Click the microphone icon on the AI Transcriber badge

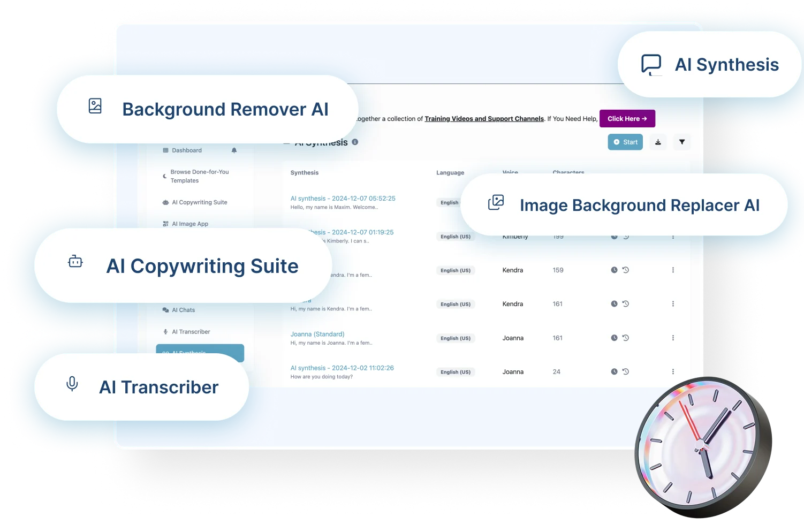click(x=72, y=384)
